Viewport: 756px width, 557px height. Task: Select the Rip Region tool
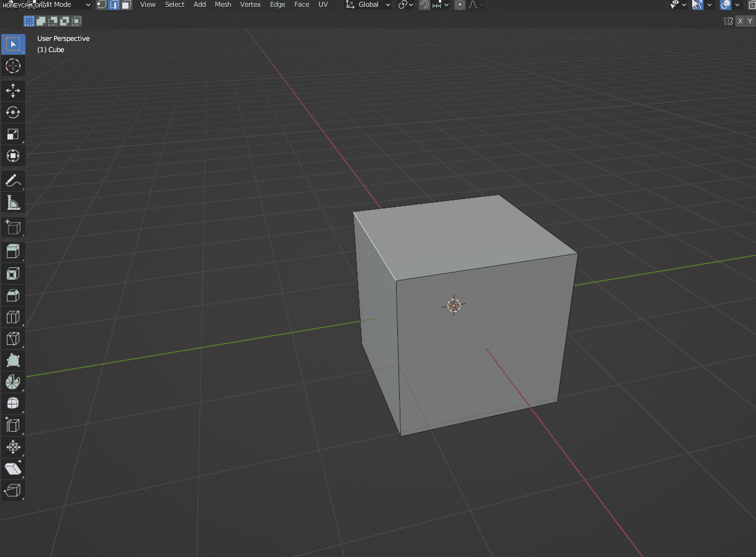click(13, 491)
